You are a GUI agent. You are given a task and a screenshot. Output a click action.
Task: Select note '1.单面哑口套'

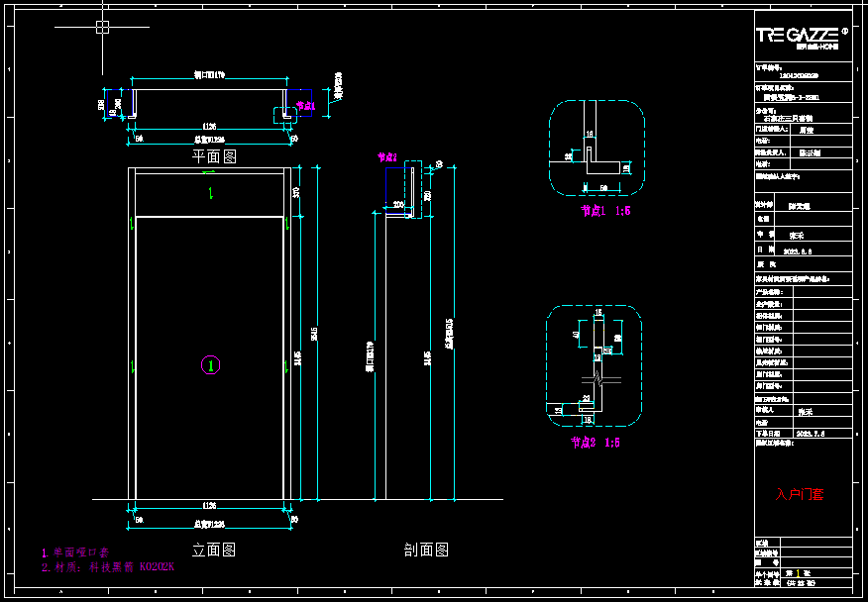76,552
